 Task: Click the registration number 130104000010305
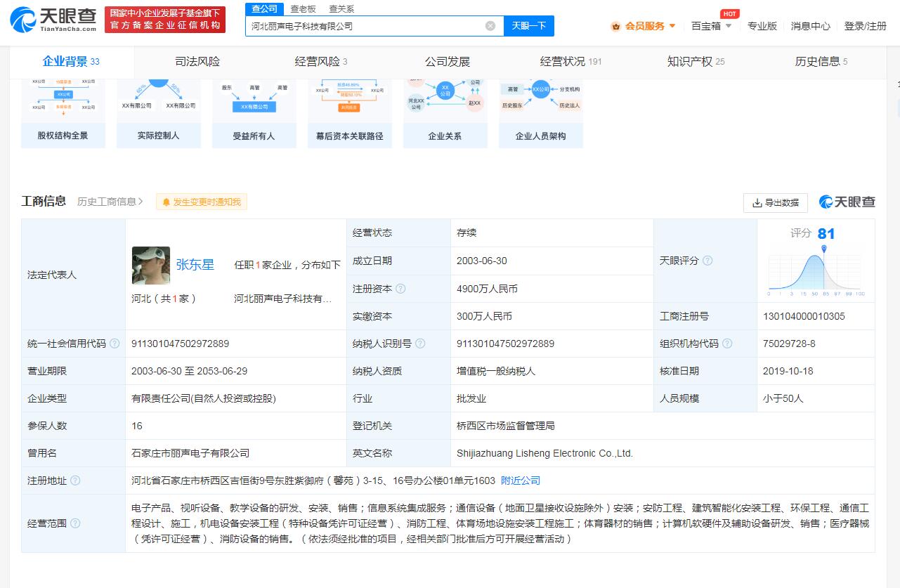click(804, 316)
